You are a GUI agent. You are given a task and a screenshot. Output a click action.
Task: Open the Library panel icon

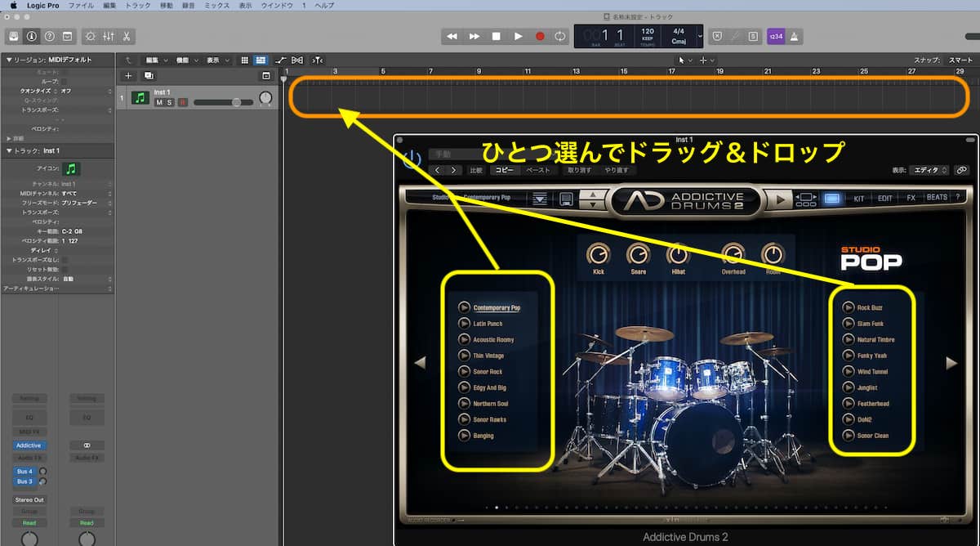tap(14, 36)
